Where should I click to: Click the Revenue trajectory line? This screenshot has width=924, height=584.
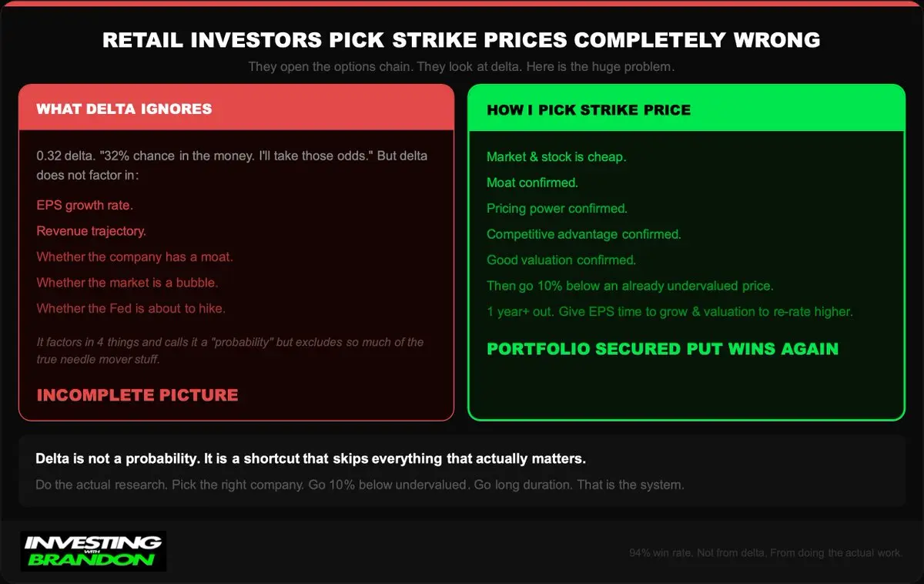tap(91, 231)
